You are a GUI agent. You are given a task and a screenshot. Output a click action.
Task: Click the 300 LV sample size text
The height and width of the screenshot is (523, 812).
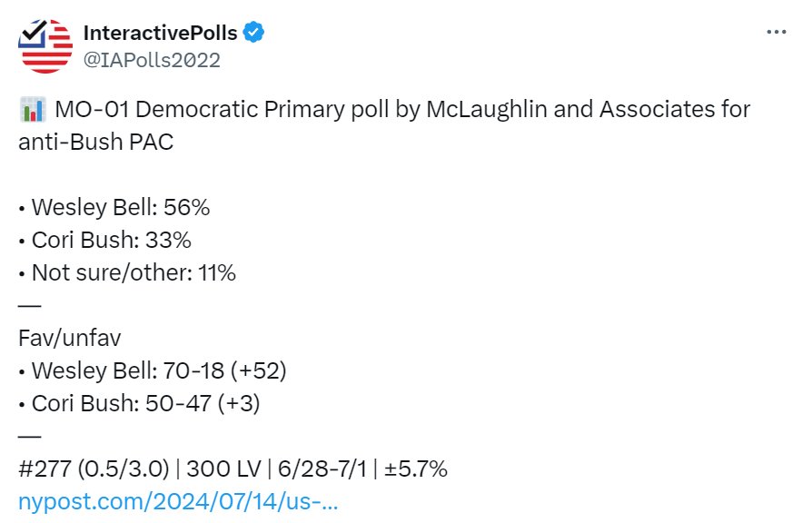click(223, 469)
